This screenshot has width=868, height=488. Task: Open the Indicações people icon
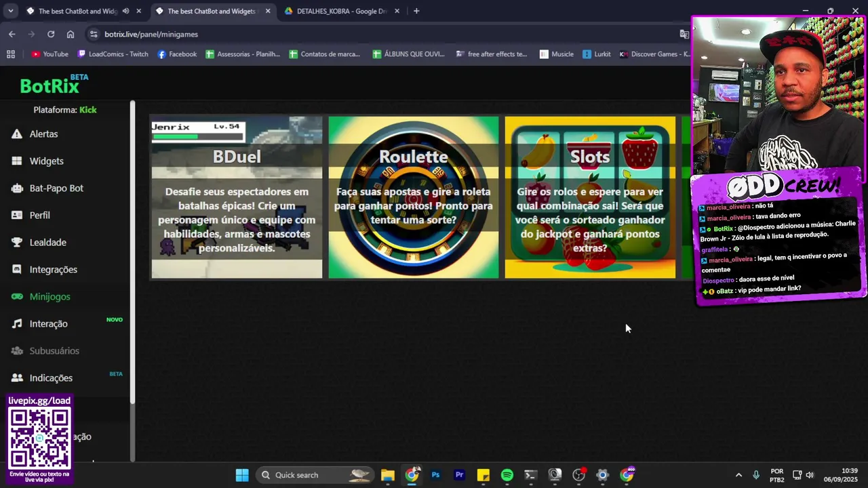(16, 378)
